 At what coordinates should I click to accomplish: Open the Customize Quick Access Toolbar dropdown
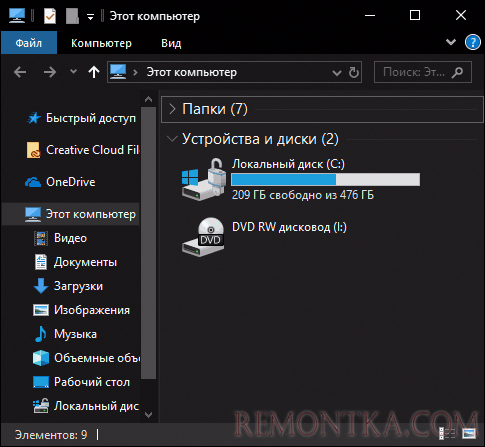tap(90, 16)
